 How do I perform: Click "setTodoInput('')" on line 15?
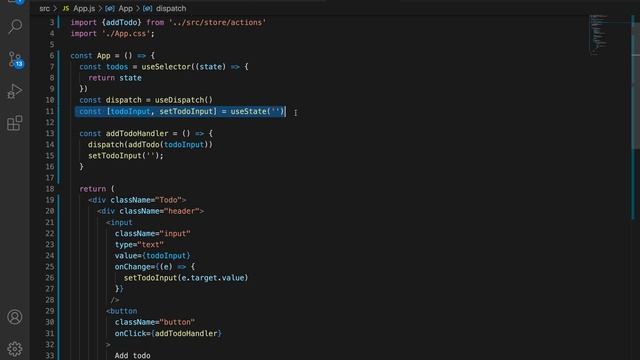point(124,156)
